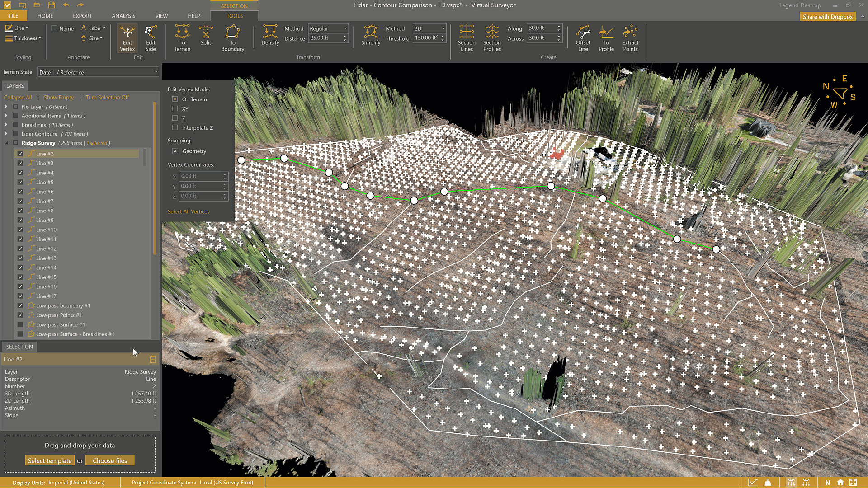Switch to the ANALYSIS ribbon tab
Viewport: 868px width, 488px height.
pos(123,16)
